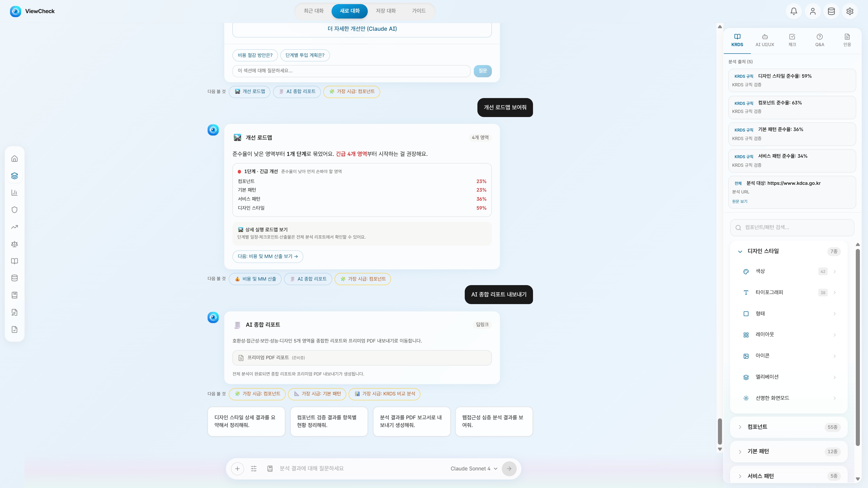Click the 컴포넌트/패턴 검색 search field

coord(792,228)
